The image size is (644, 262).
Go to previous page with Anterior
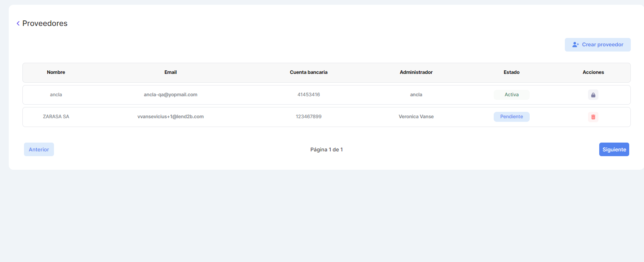39,149
